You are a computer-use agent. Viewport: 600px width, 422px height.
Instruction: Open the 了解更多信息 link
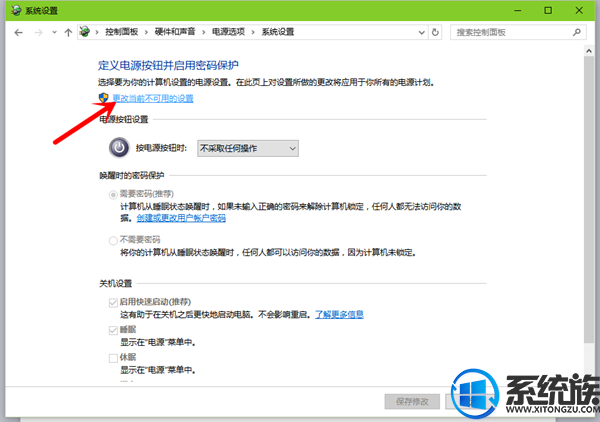339,314
